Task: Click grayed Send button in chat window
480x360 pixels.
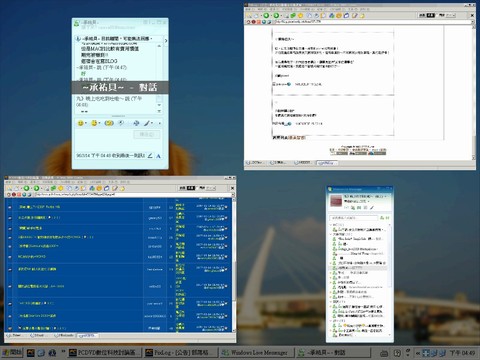Action: point(146,134)
